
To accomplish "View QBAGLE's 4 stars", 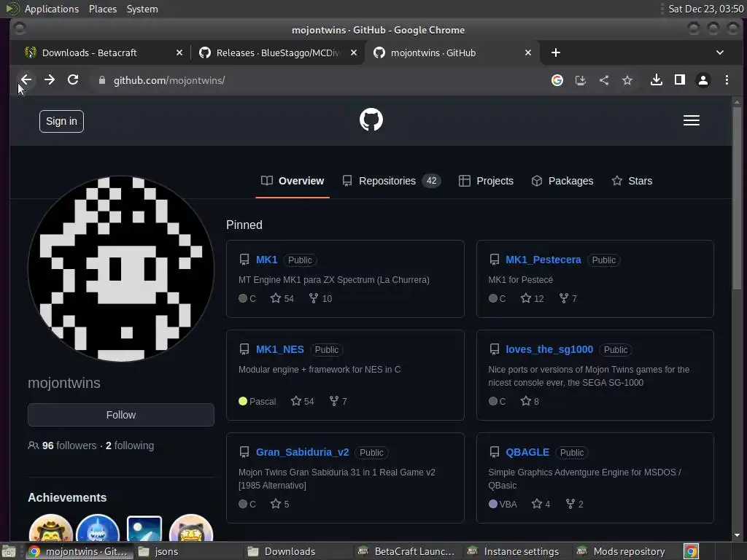I will (x=541, y=505).
